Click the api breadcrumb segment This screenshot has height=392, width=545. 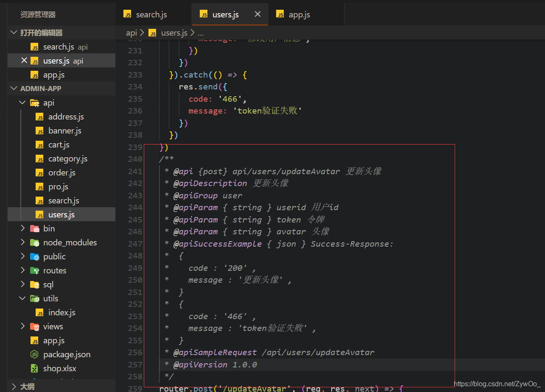(x=131, y=33)
